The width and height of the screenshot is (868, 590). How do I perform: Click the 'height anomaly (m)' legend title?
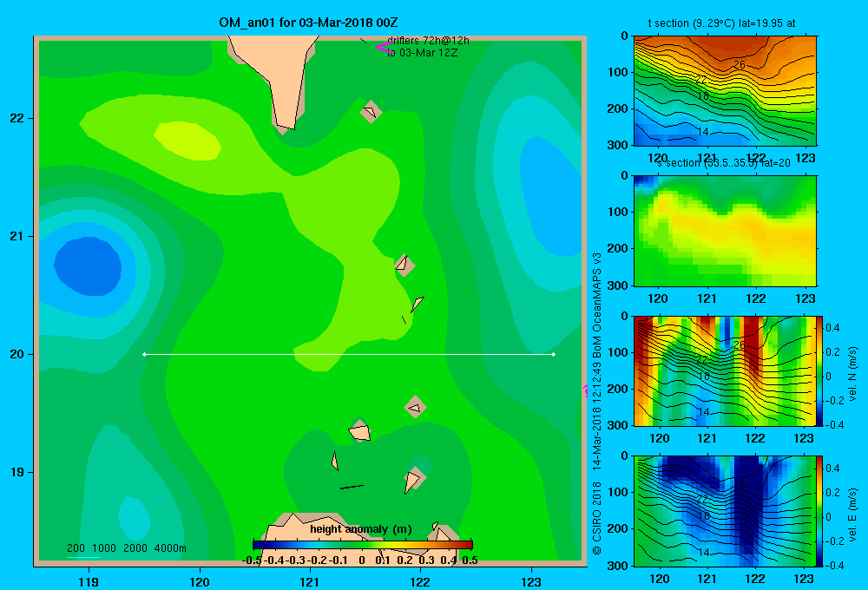pos(361,529)
